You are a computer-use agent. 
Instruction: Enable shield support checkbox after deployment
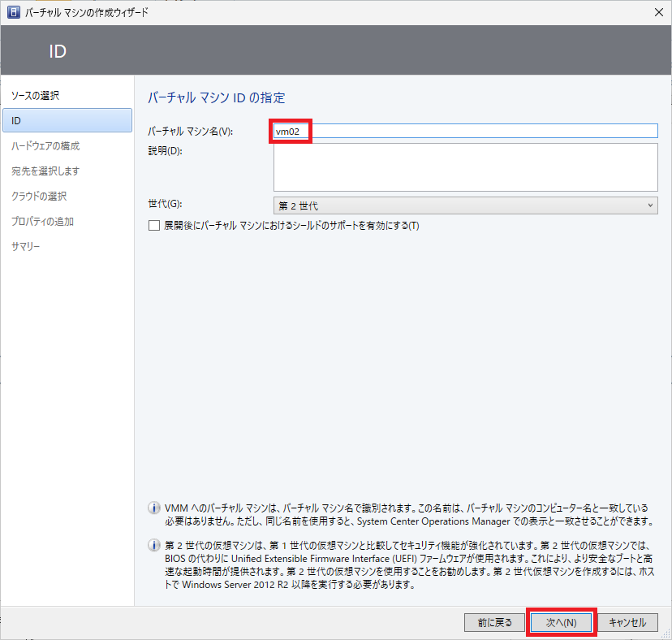coord(154,225)
